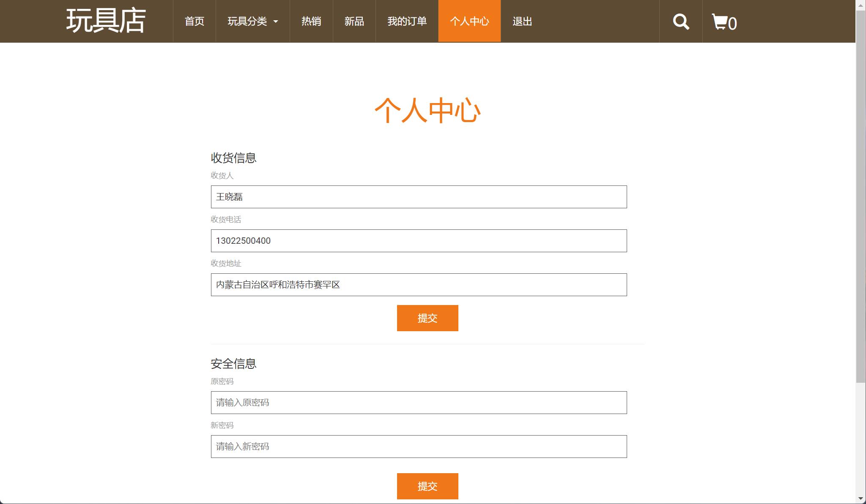
Task: Focus the 原密码 old password field
Action: [419, 403]
